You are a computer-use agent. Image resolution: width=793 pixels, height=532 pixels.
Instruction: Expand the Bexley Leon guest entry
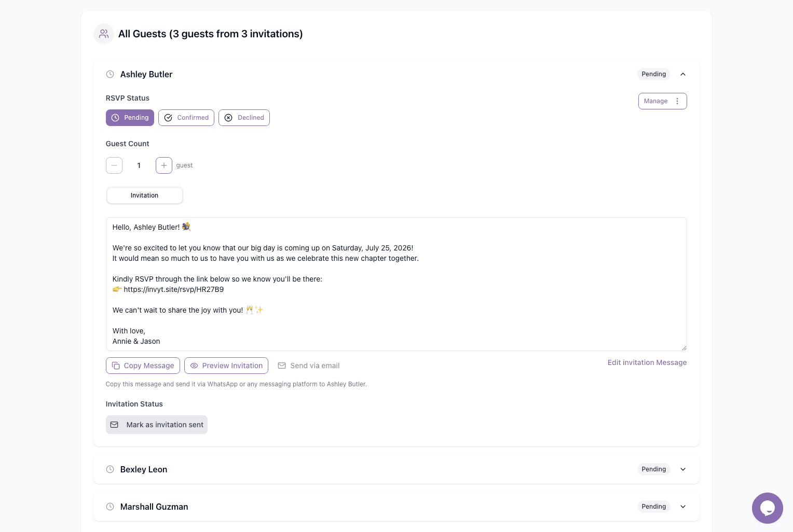[x=683, y=469]
